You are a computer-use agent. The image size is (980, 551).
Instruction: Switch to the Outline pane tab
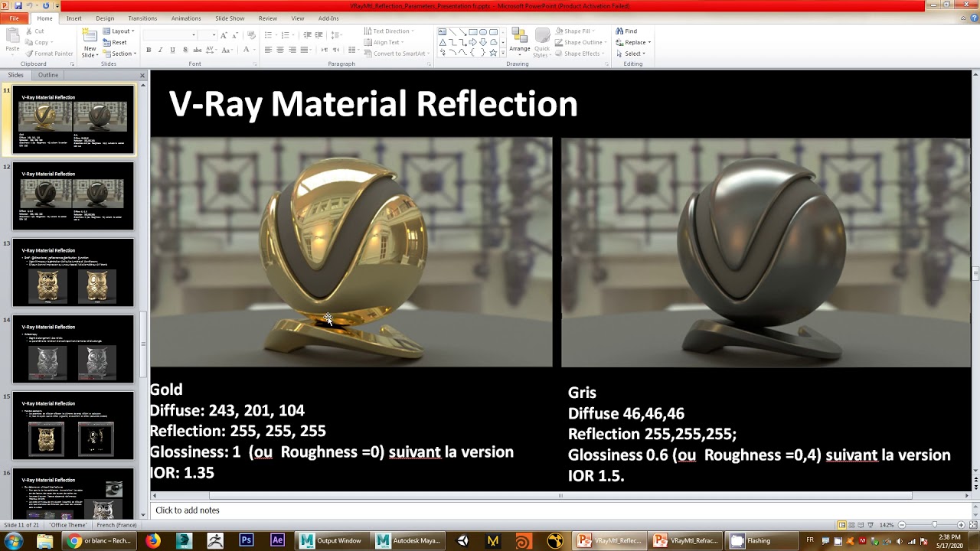[x=48, y=75]
